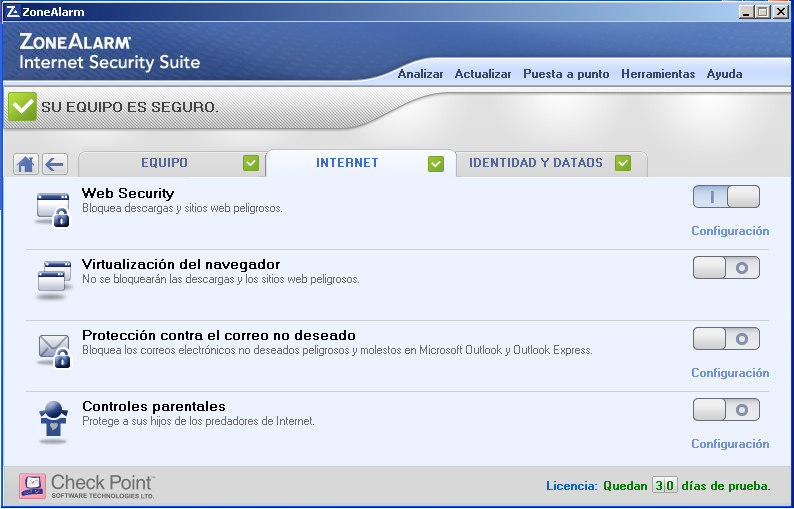Screen dimensions: 794x509
Task: Open the Ayuda menu
Action: point(725,74)
